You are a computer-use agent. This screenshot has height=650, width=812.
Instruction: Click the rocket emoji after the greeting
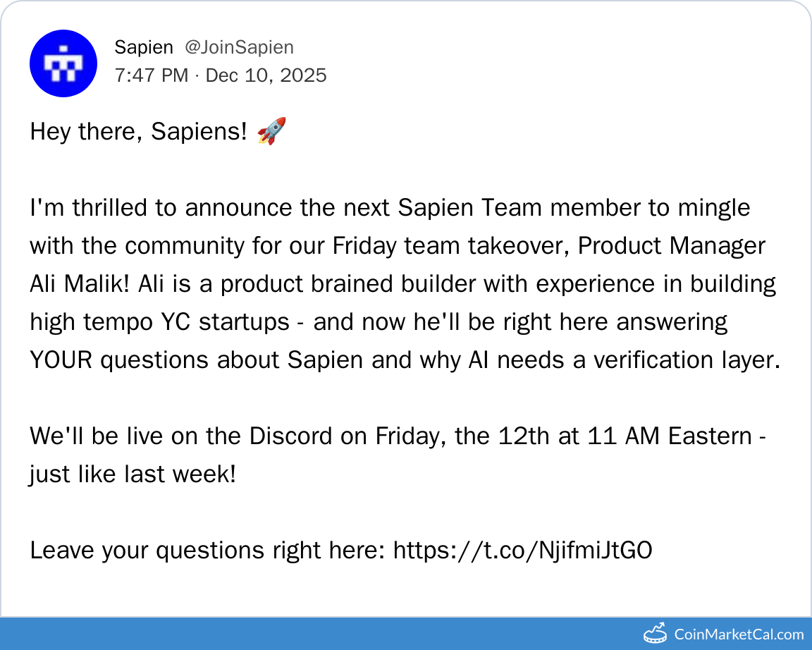pos(271,131)
